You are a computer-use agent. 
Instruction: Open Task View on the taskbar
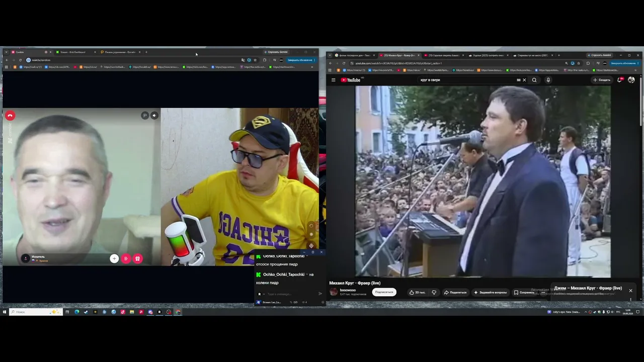coord(67,312)
